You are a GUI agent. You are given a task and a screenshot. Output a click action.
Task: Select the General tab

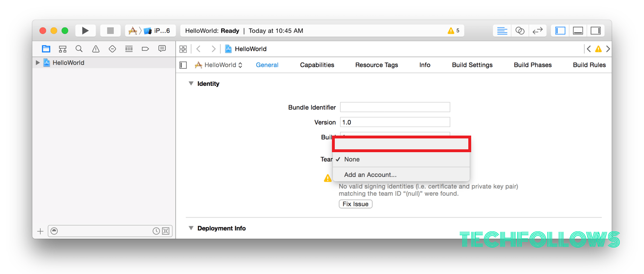pyautogui.click(x=267, y=65)
